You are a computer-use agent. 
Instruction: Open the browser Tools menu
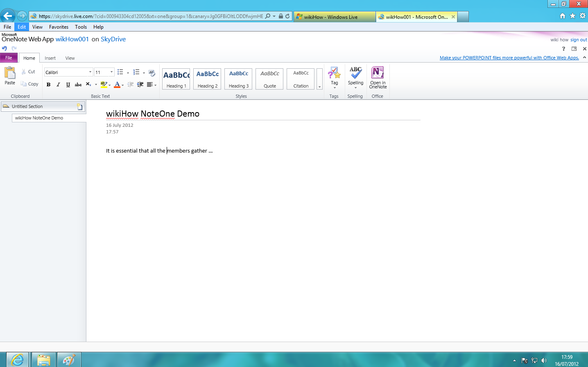[x=81, y=27]
